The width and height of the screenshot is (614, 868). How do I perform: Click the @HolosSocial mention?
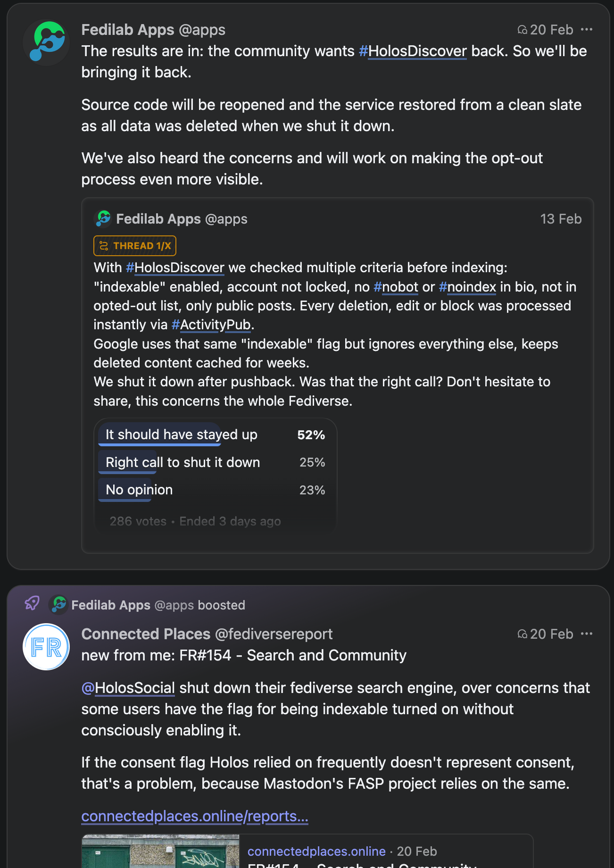128,687
